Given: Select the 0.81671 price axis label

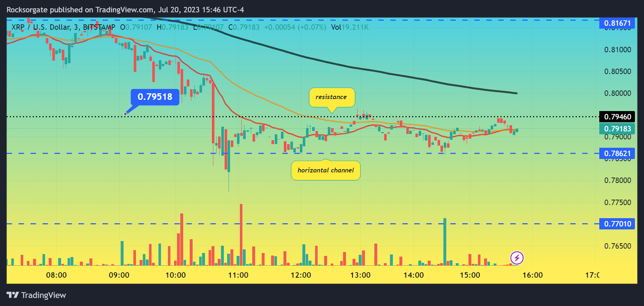Looking at the screenshot, I should coord(617,23).
